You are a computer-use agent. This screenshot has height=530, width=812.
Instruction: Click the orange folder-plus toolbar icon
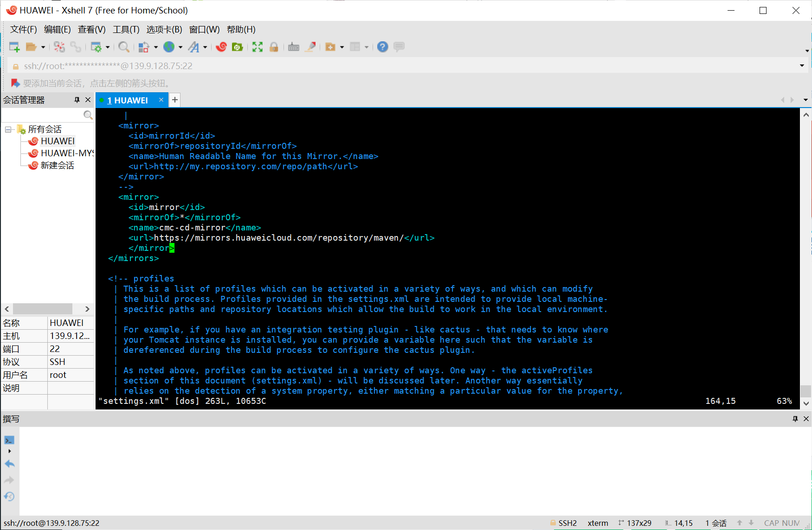tap(330, 47)
